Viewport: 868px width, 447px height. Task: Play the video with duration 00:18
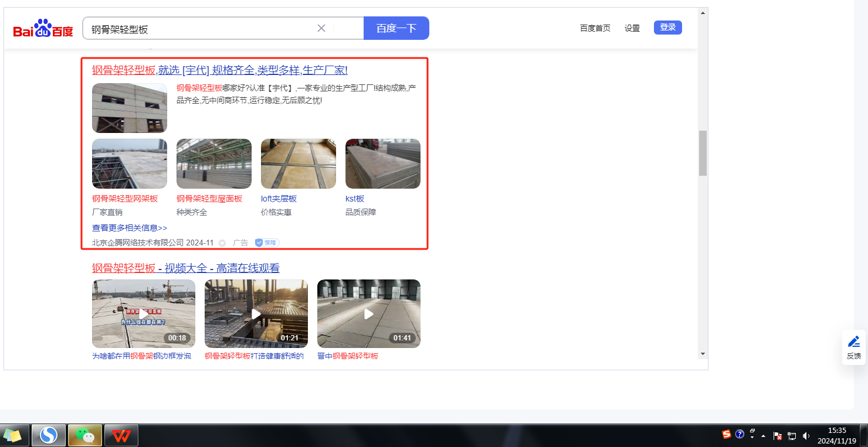[x=144, y=313]
